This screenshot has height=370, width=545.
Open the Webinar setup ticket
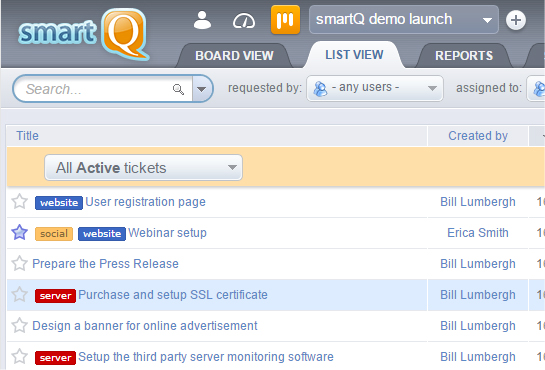(167, 233)
